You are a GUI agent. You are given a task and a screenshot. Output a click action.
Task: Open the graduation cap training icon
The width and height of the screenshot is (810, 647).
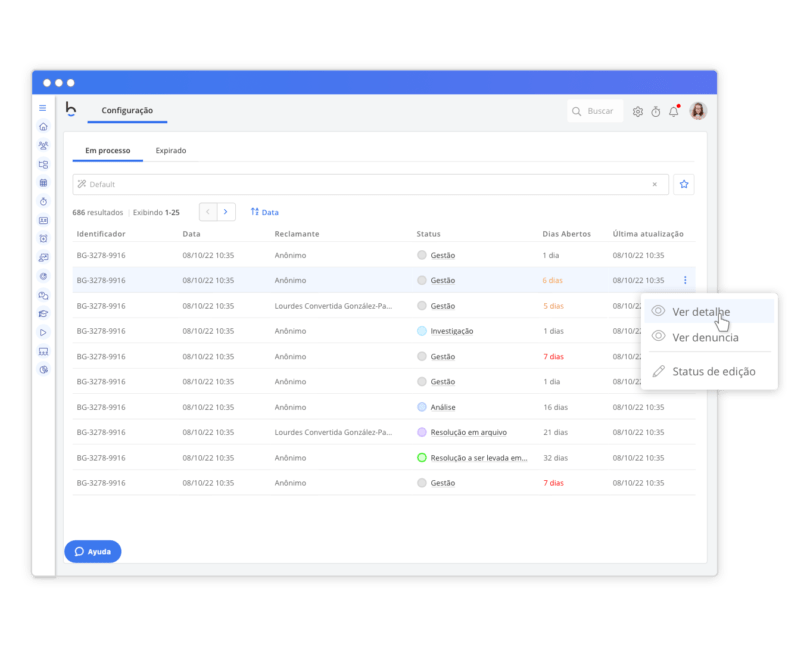43,314
